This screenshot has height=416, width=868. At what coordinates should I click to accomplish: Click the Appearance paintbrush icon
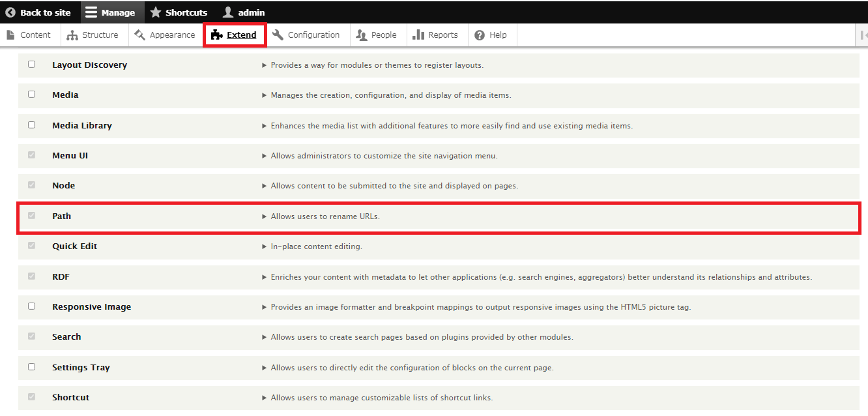click(x=139, y=35)
